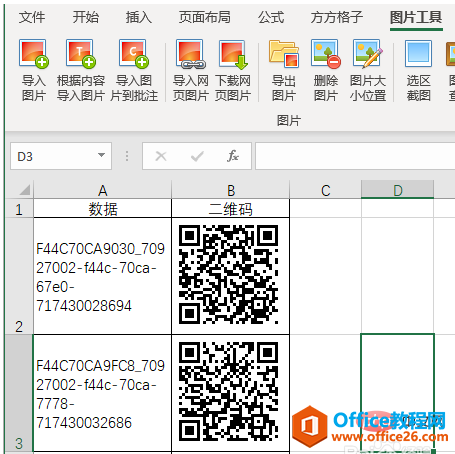Click empty cell C2
This screenshot has height=454, width=455.
(325, 276)
